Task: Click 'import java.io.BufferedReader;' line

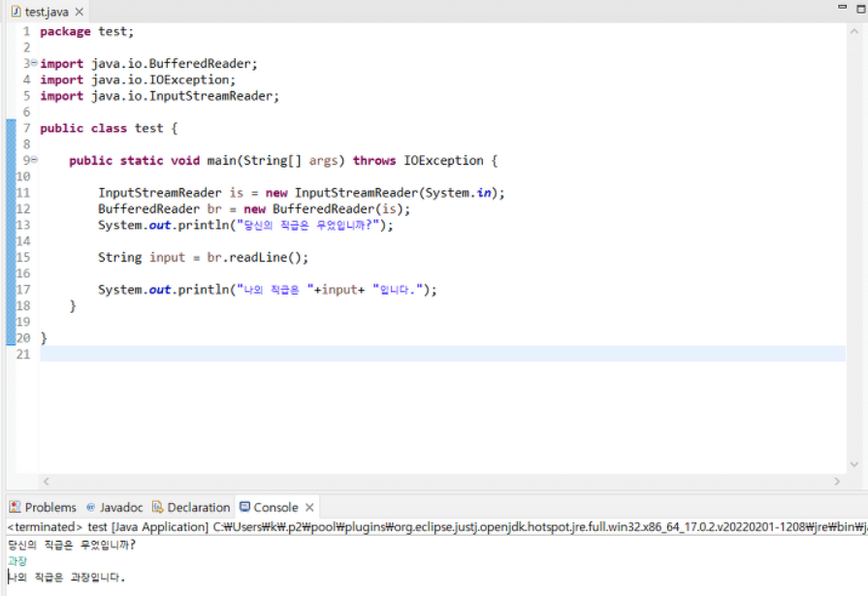Action: (x=149, y=64)
